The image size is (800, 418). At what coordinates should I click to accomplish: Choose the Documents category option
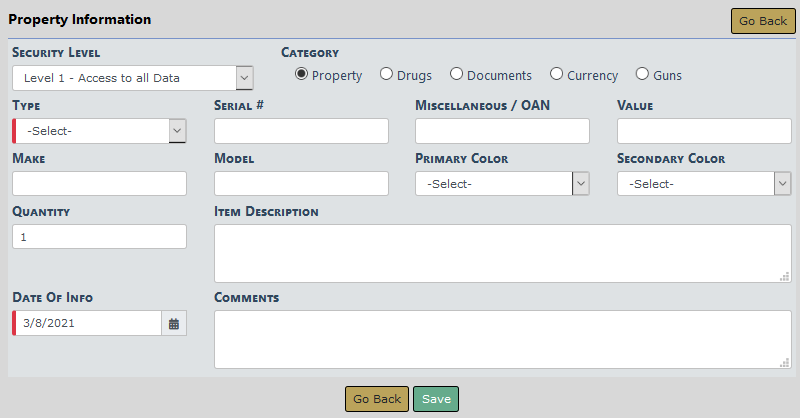click(x=456, y=74)
